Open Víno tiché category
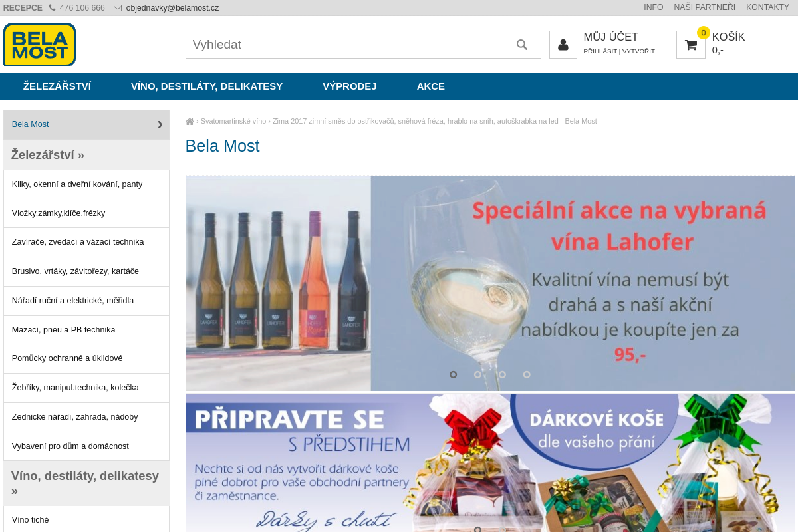Viewport: 798px width, 532px height. coord(86,519)
